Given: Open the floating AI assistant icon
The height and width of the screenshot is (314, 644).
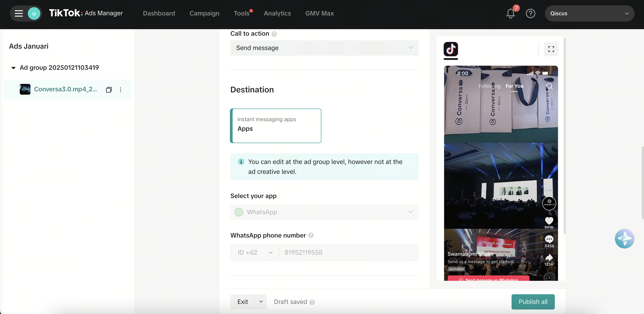Looking at the screenshot, I should (625, 238).
